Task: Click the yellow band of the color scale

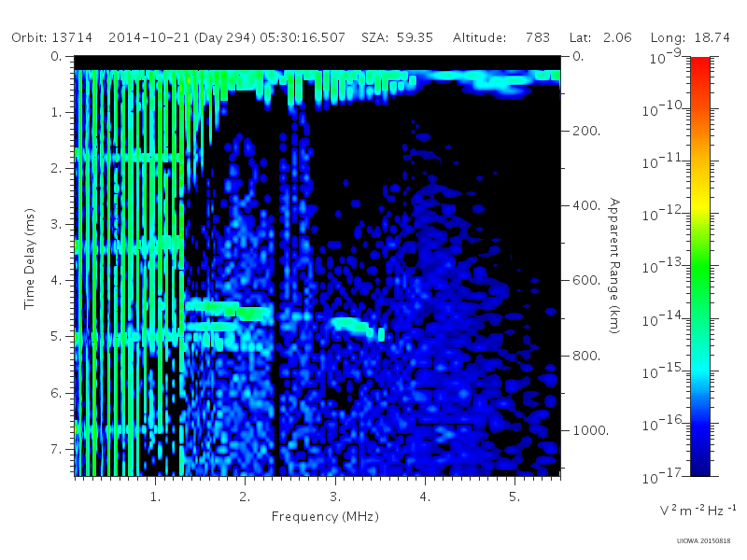Action: click(x=700, y=203)
